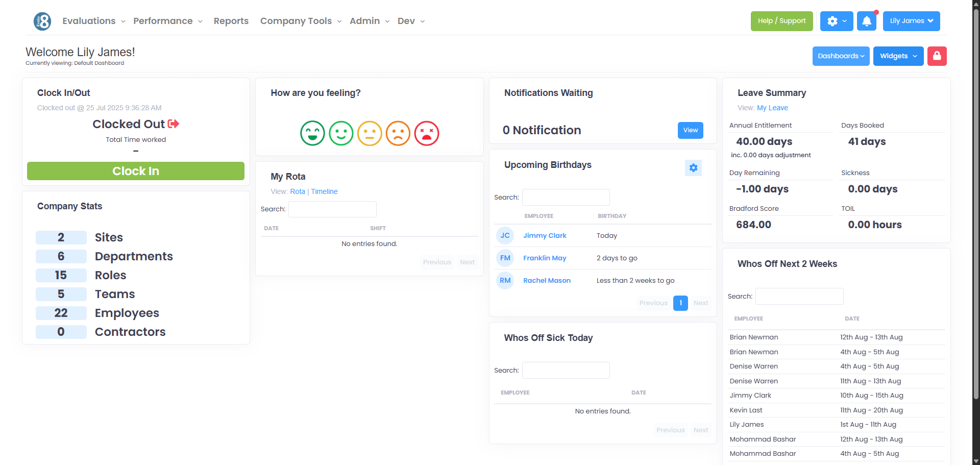This screenshot has height=465, width=980.
Task: Expand the Evaluations menu
Action: (x=94, y=21)
